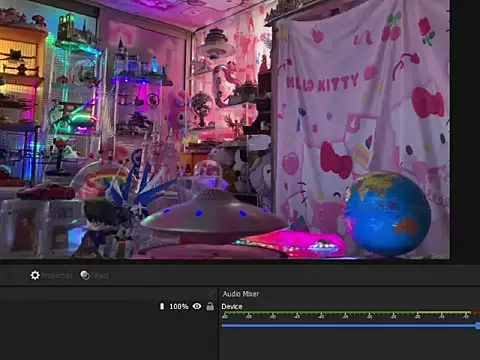Click the dim dock icon above the lock
This screenshot has height=360, width=480.
[x=210, y=293]
